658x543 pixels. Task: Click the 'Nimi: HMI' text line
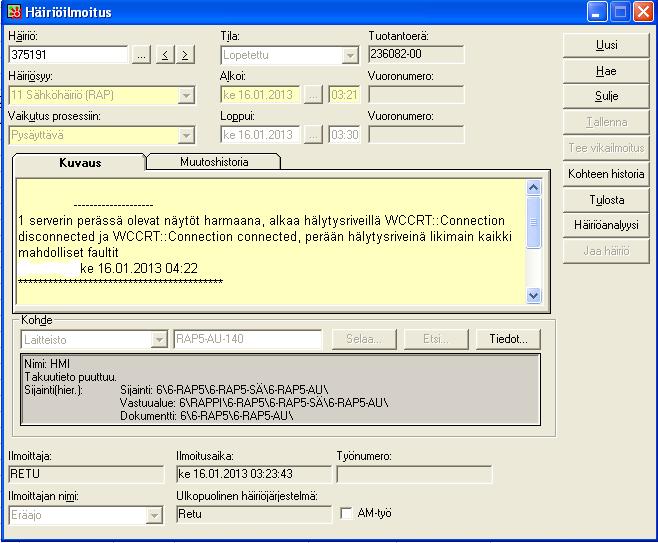coord(47,364)
